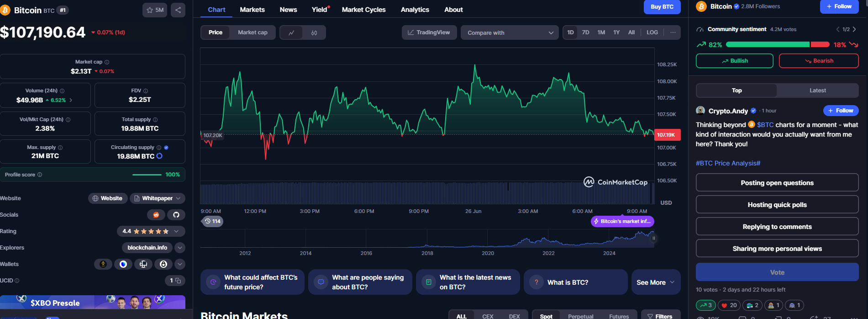Select poll option Posting open questions
Screen dimensions: 868x319
click(x=777, y=183)
